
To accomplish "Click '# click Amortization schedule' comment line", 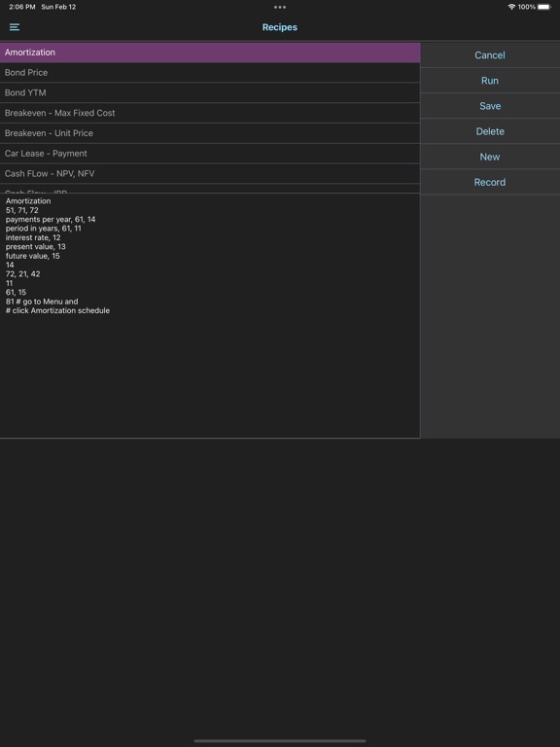I will [x=57, y=310].
